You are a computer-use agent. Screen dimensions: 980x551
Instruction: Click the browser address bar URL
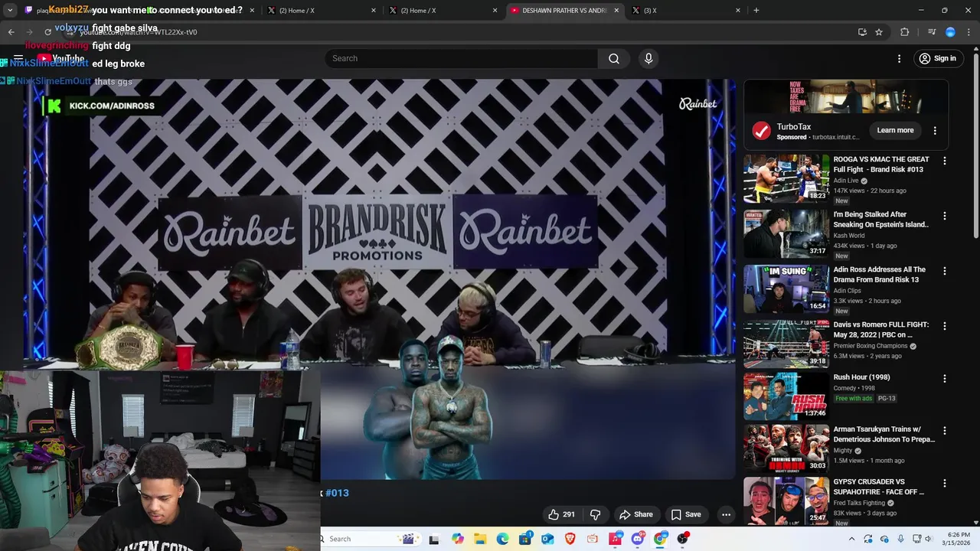pos(138,32)
